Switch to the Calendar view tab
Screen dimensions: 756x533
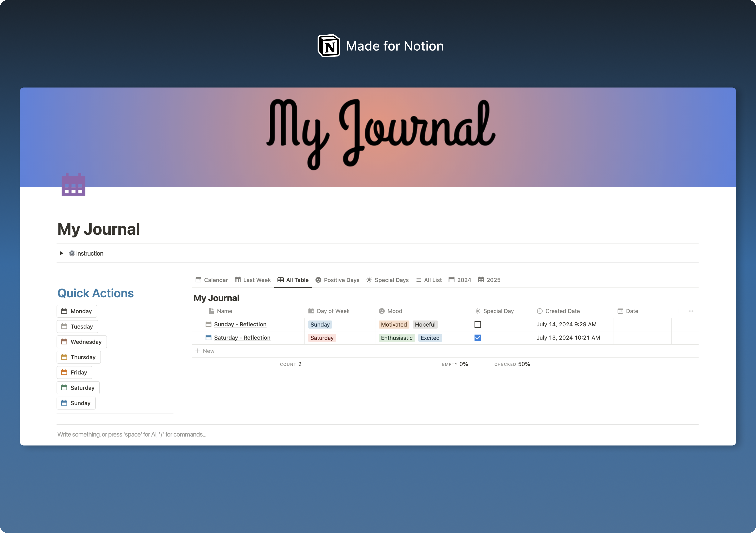[x=212, y=280]
